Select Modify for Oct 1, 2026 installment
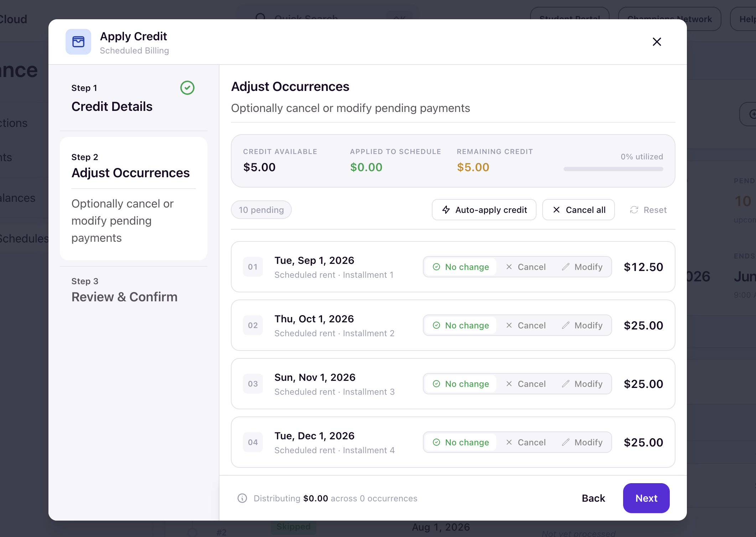The height and width of the screenshot is (537, 756). tap(582, 325)
